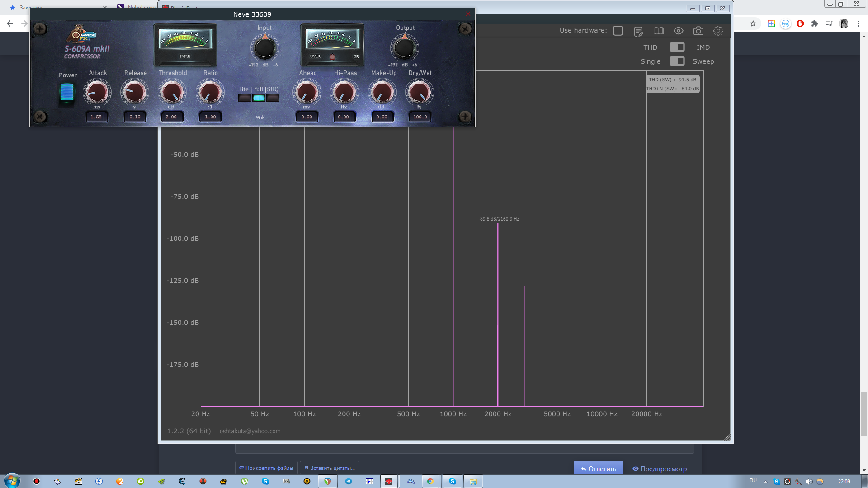Click the Hi-Pass knob
The height and width of the screenshot is (488, 868).
click(x=344, y=92)
